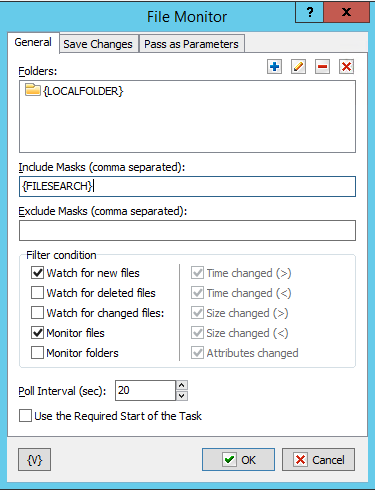Click the question mark help button

click(309, 12)
